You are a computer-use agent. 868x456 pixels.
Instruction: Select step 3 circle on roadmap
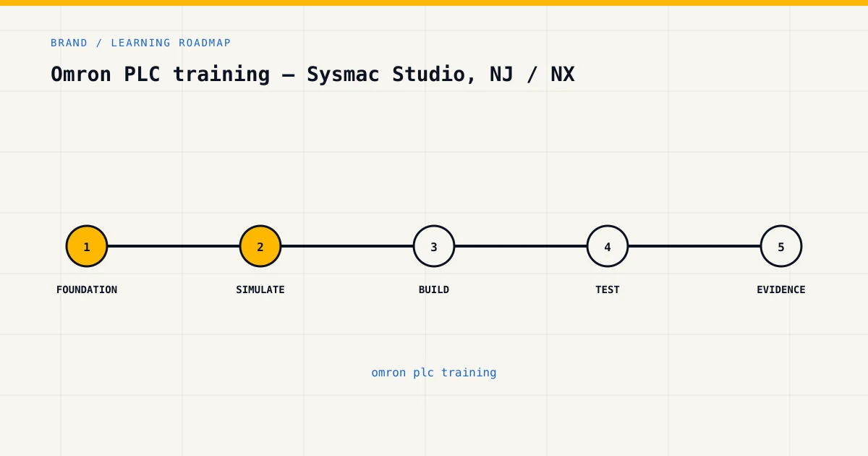[434, 246]
